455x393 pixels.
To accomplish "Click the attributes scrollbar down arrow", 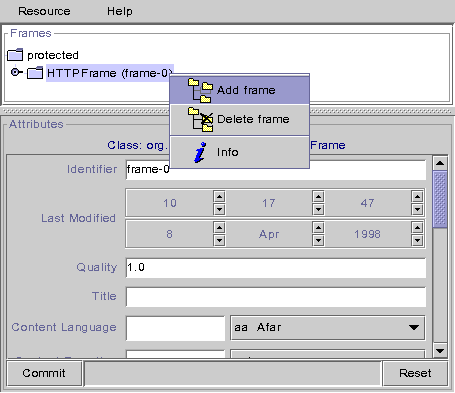I will (x=440, y=351).
